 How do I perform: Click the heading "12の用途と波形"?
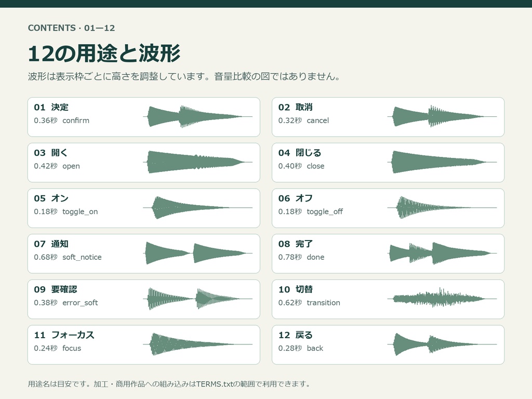click(x=104, y=54)
